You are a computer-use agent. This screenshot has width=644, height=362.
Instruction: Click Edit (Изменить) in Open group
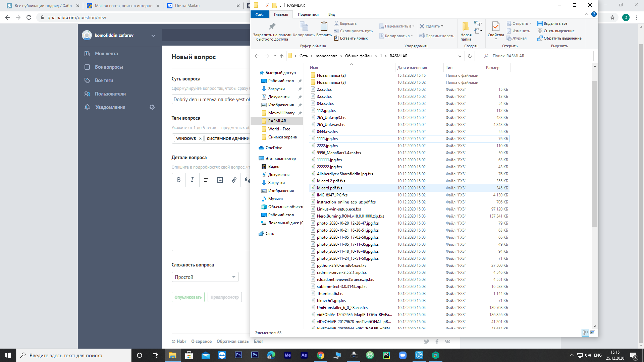519,31
